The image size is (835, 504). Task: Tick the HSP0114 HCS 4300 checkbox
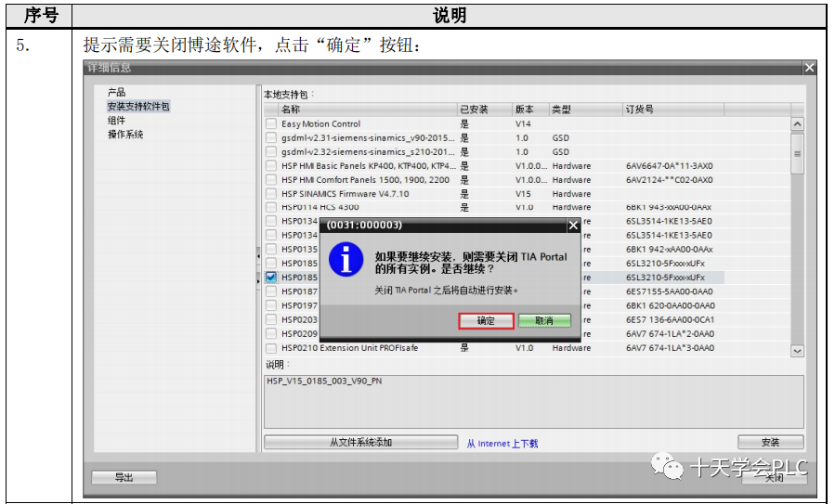click(271, 207)
